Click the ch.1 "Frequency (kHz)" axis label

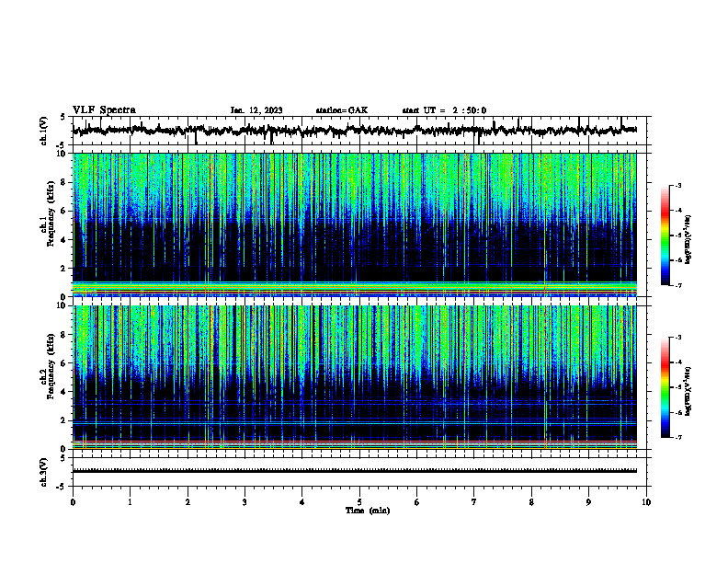(x=51, y=213)
